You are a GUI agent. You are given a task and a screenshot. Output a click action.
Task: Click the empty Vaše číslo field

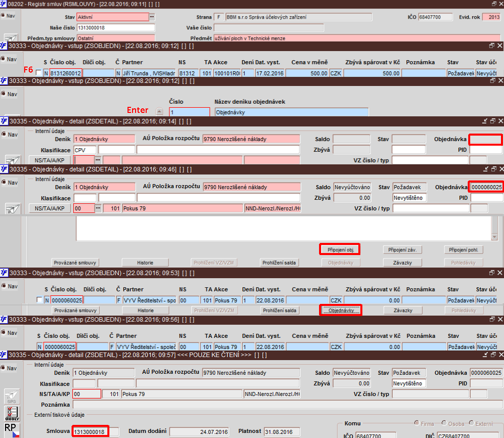pos(269,28)
